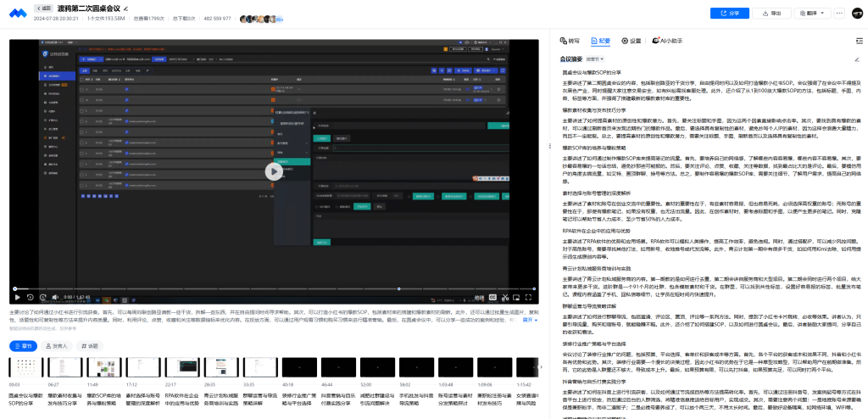Open the summary type dropdown beside 会议摘要
Screen dimensions: 868x419
(x=595, y=59)
